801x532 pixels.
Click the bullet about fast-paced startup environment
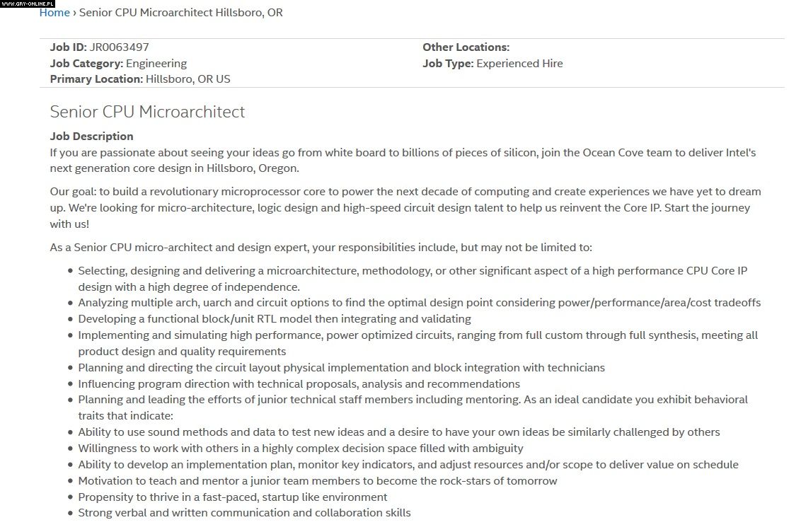coord(233,497)
